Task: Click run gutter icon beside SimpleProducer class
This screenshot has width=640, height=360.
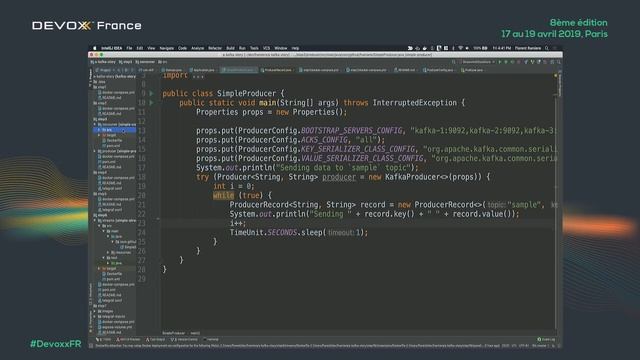Action: coord(151,93)
